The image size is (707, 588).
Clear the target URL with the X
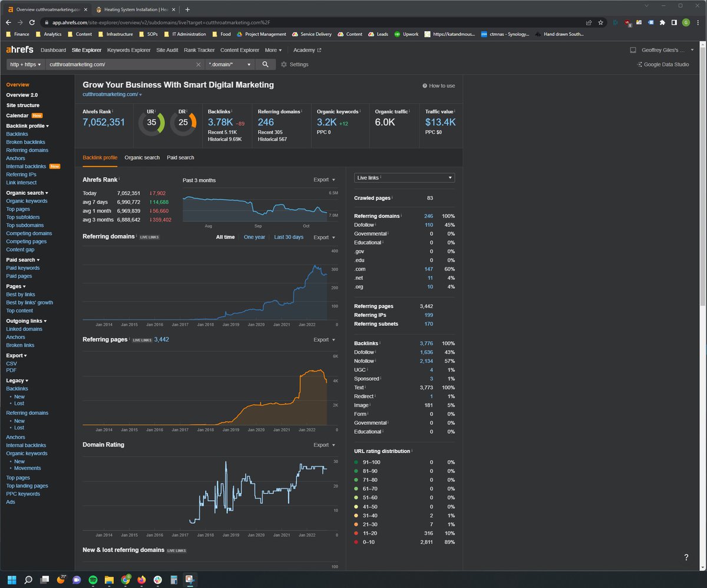(199, 64)
